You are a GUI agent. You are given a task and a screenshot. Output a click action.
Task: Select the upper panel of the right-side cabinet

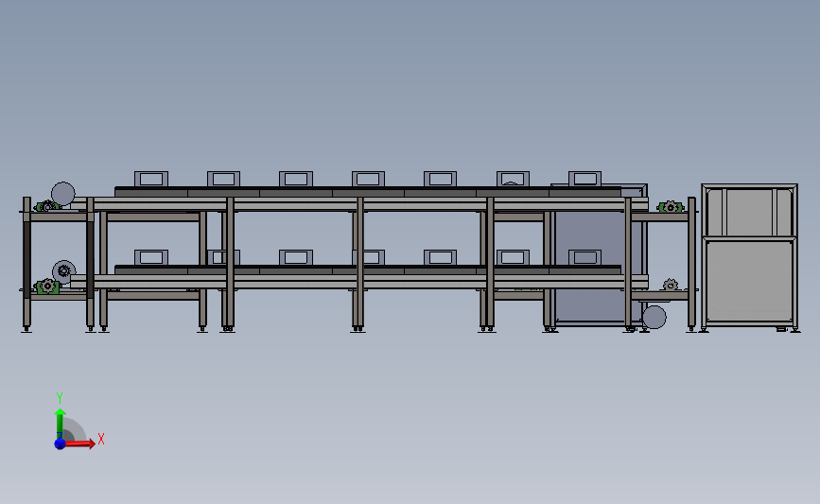click(749, 212)
